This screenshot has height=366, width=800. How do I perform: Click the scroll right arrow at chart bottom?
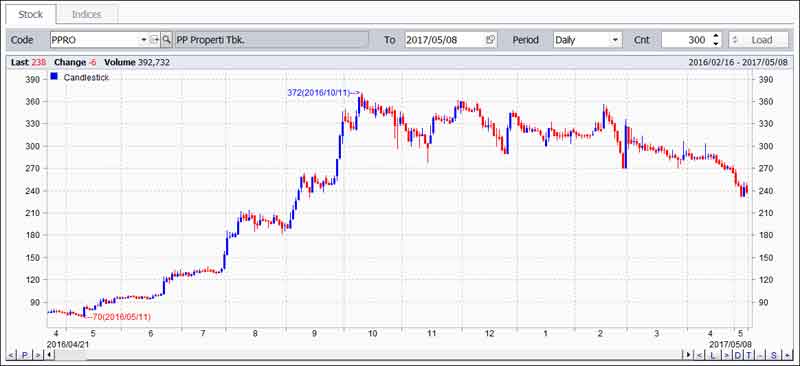688,355
